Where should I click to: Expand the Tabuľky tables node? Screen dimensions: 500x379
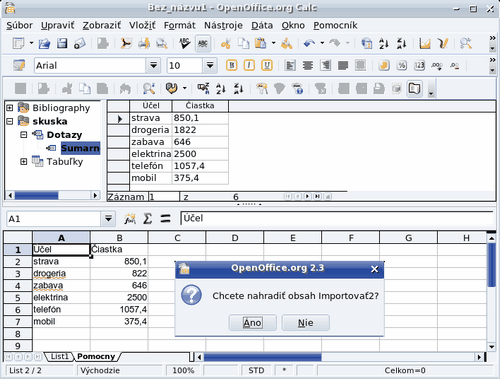coord(23,162)
